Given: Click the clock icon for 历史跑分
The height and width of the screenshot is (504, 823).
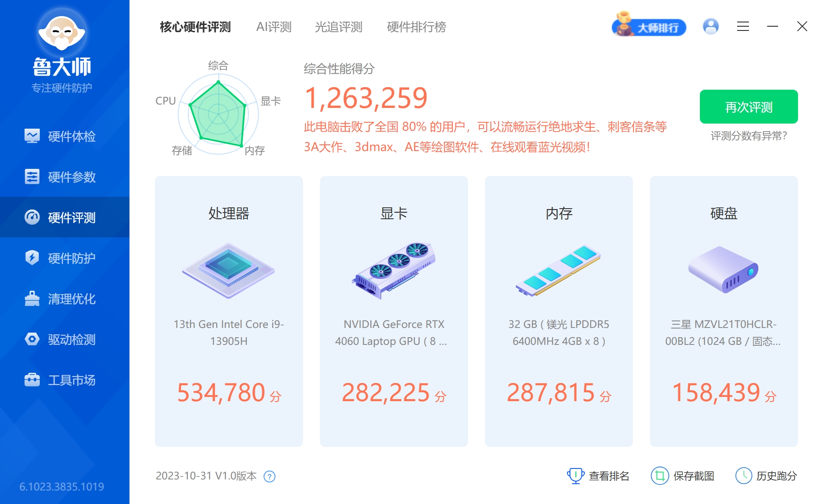Looking at the screenshot, I should point(743,476).
